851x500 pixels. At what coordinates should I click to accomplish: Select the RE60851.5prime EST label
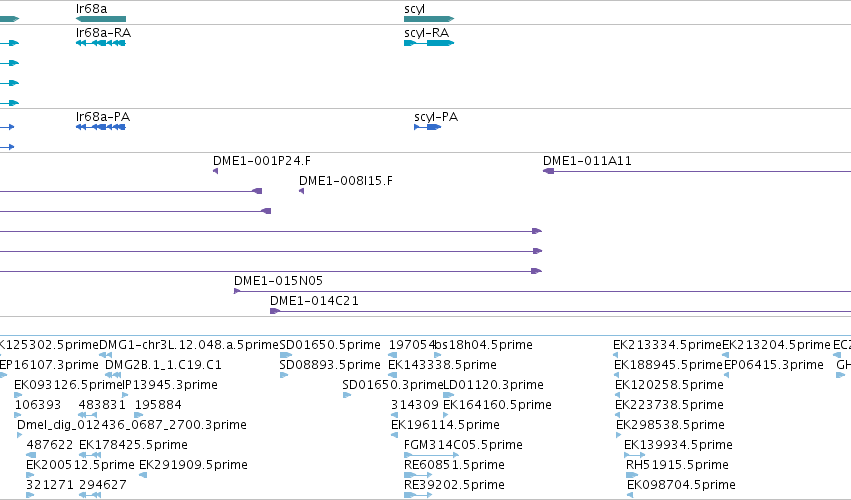454,465
